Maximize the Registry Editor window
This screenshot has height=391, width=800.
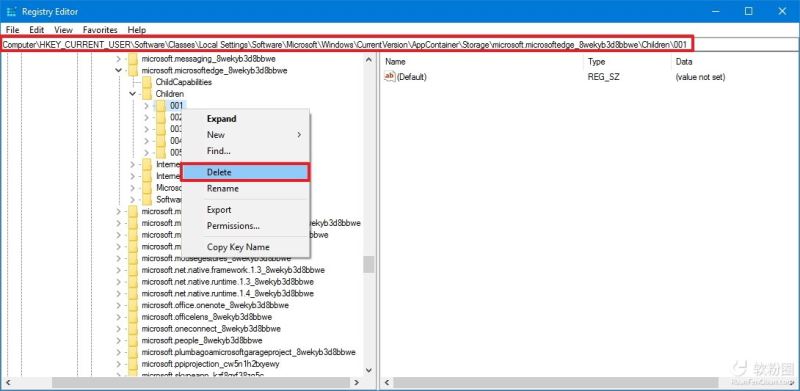(749, 11)
